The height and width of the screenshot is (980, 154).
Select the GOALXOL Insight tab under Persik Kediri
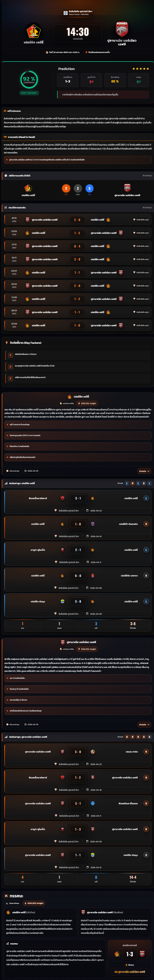pos(87,403)
